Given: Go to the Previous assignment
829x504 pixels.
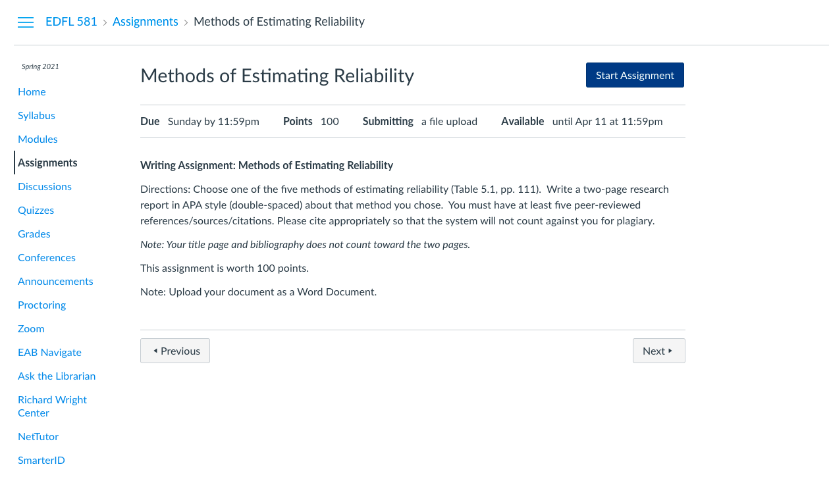Looking at the screenshot, I should point(175,351).
